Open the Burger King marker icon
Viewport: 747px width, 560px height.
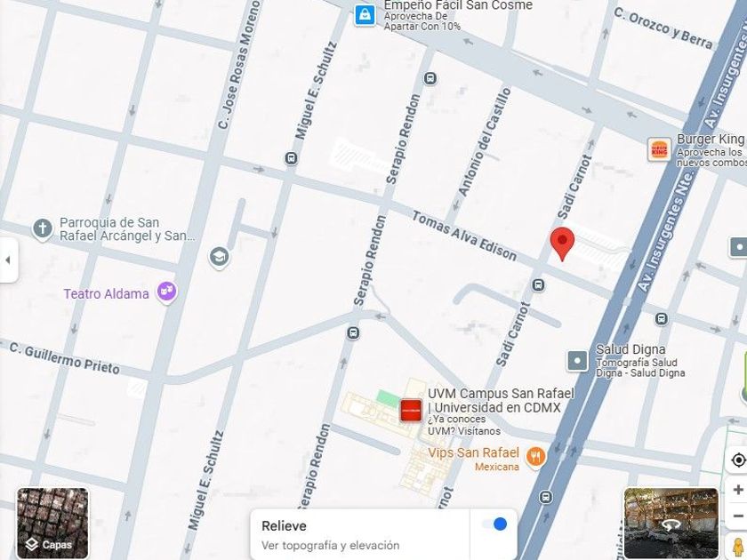pyautogui.click(x=659, y=150)
